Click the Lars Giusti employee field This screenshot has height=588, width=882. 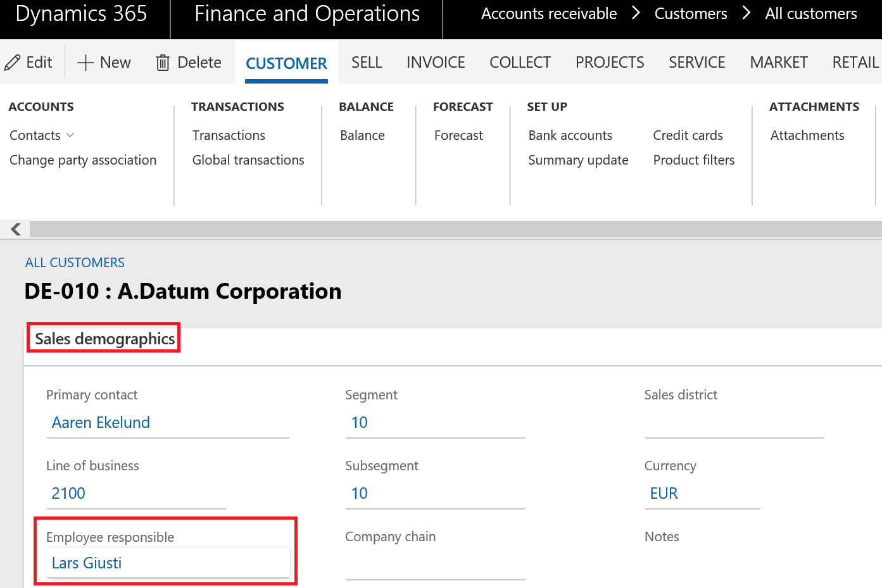pos(168,563)
